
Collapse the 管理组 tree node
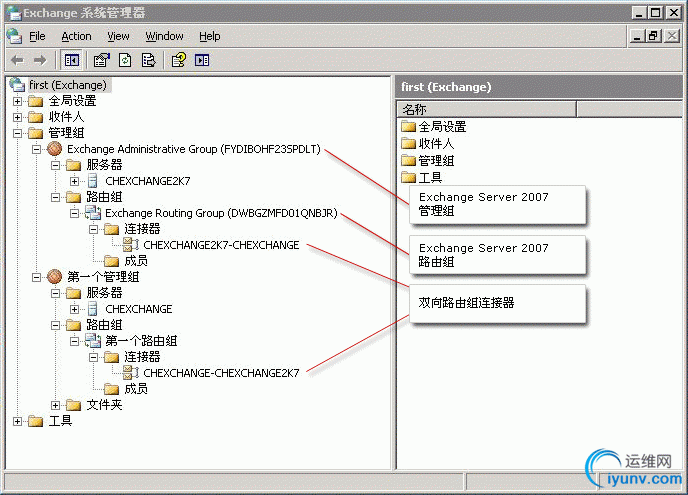pyautogui.click(x=18, y=133)
